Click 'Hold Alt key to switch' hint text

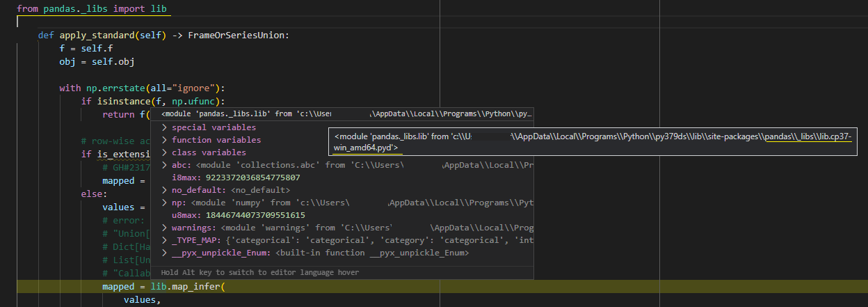coord(259,272)
